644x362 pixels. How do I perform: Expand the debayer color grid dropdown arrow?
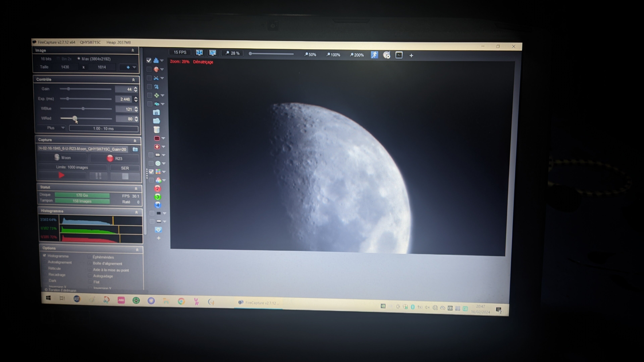164,172
